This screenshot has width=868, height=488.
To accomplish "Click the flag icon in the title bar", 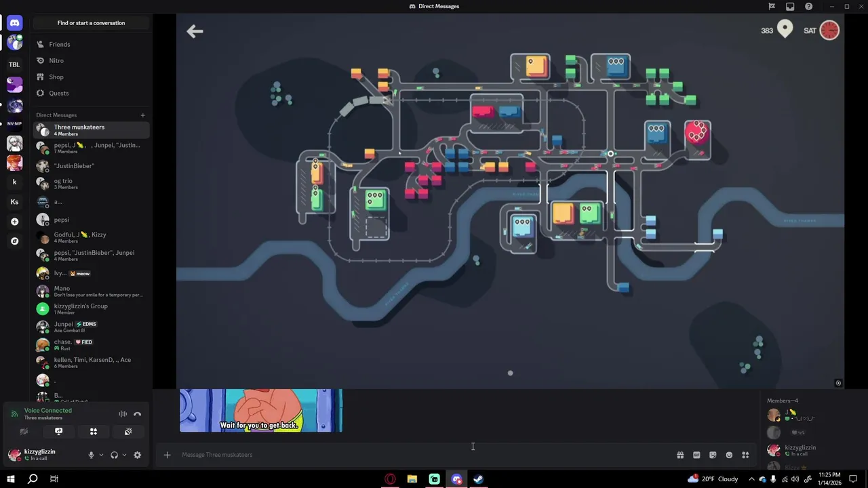I will pos(772,6).
